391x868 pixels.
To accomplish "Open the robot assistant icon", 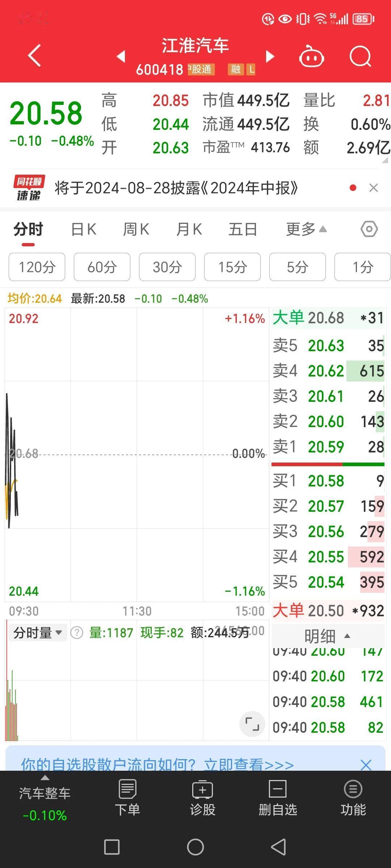I will [311, 56].
